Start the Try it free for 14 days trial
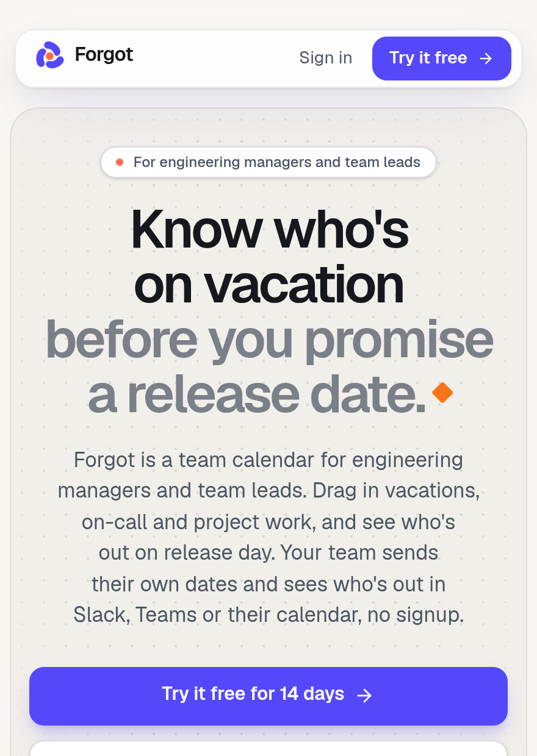The height and width of the screenshot is (756, 537). 268,696
